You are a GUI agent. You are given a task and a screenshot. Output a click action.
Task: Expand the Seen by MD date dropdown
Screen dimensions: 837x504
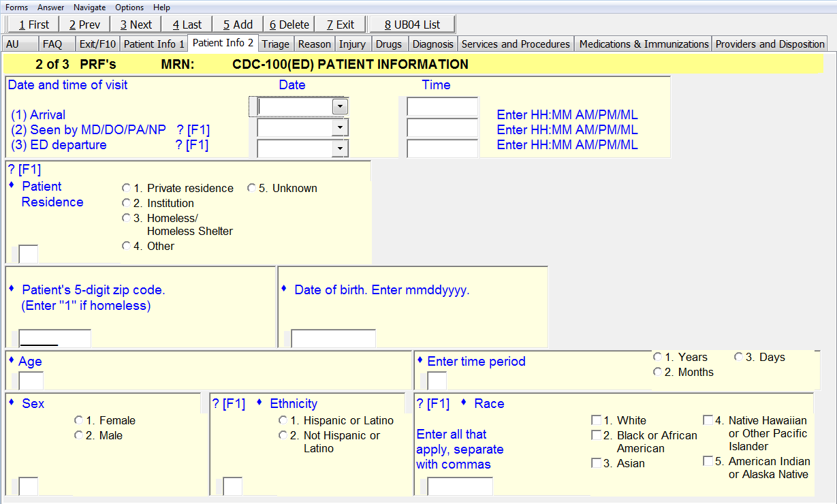339,127
